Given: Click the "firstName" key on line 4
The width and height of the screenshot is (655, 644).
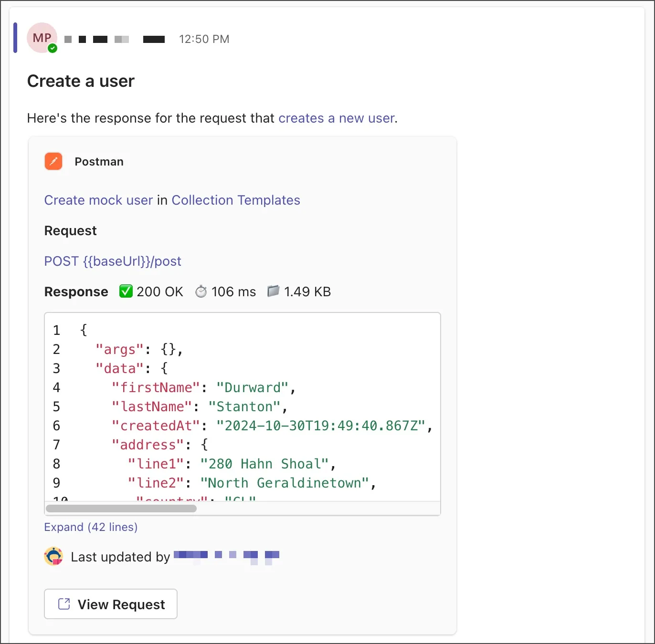Looking at the screenshot, I should 156,387.
